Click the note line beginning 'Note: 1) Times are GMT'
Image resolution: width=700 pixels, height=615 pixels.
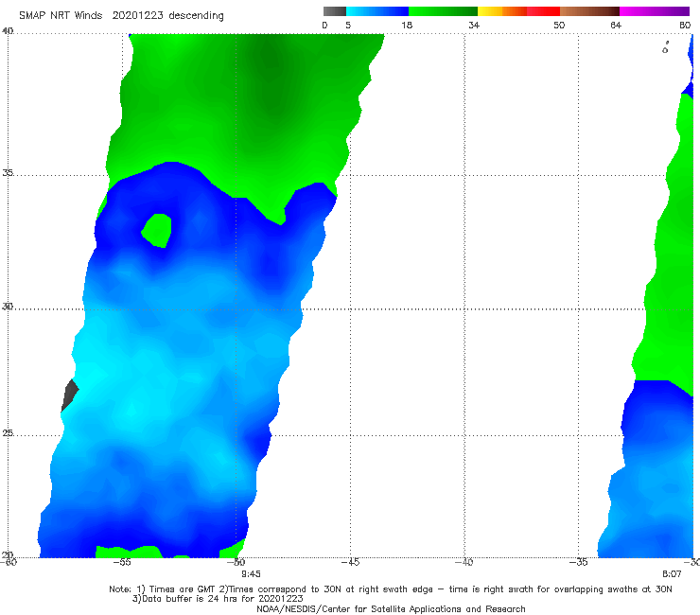390,589
